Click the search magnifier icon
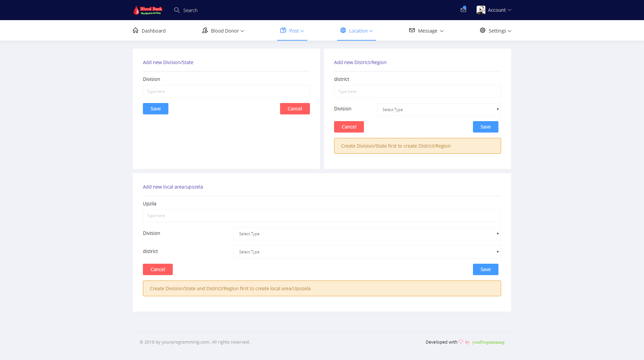Image resolution: width=644 pixels, height=360 pixels. 177,10
